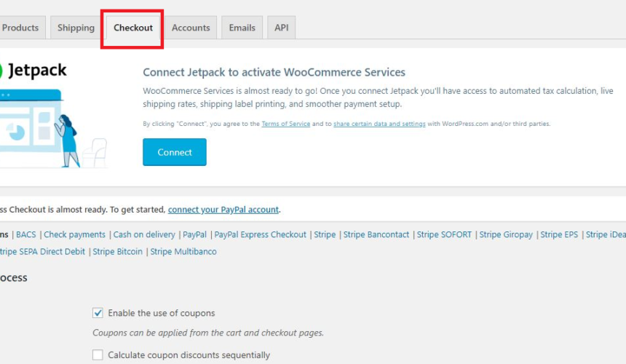The width and height of the screenshot is (626, 364).
Task: Open the Terms of Service link
Action: point(286,124)
